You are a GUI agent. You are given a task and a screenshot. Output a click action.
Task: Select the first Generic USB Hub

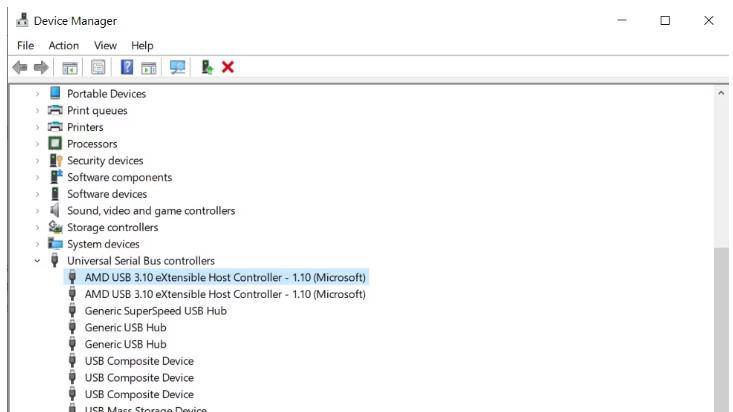coord(125,327)
